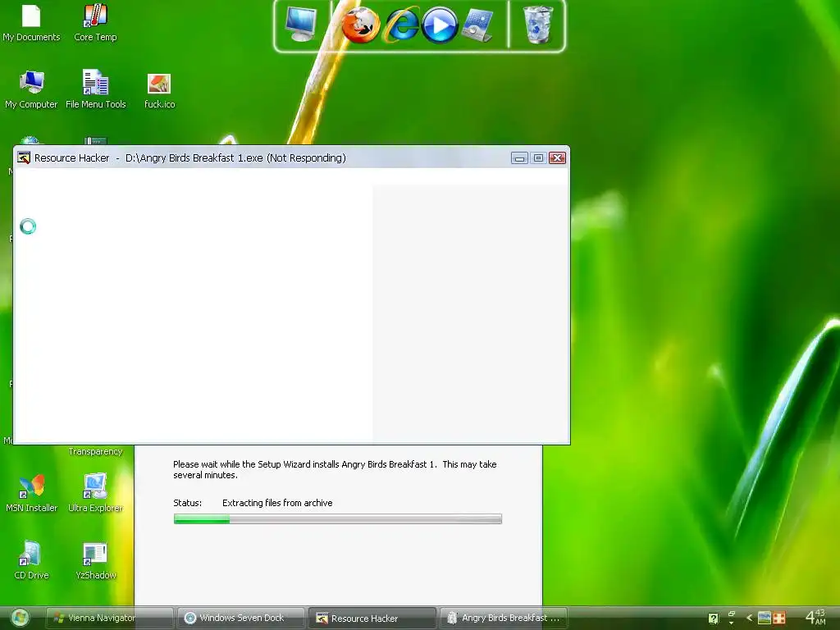Select the .ico file on the desktop

click(x=159, y=91)
